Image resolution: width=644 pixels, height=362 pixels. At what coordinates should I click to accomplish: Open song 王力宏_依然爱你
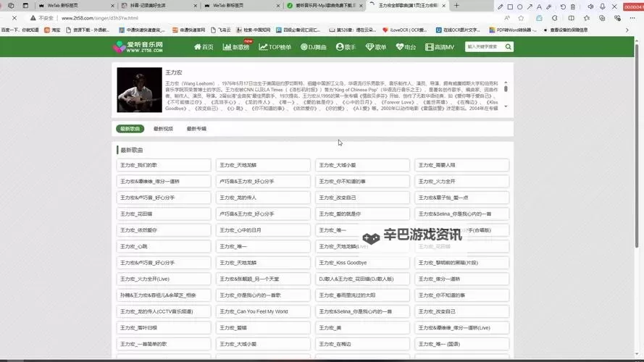click(x=164, y=230)
